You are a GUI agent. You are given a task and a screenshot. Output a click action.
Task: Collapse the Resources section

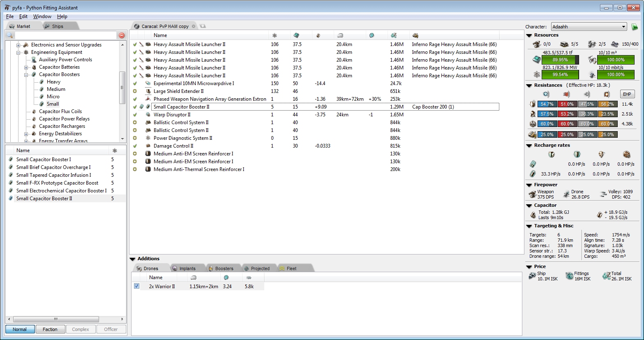529,35
